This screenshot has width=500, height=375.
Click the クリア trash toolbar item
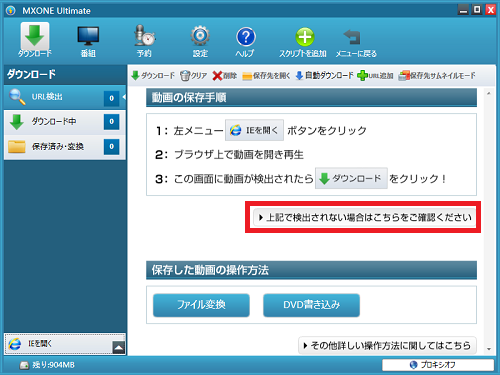coord(194,76)
